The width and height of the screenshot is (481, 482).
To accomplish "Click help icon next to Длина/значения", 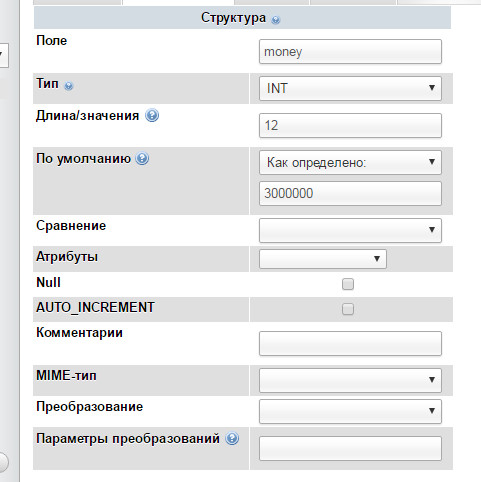I will 152,116.
